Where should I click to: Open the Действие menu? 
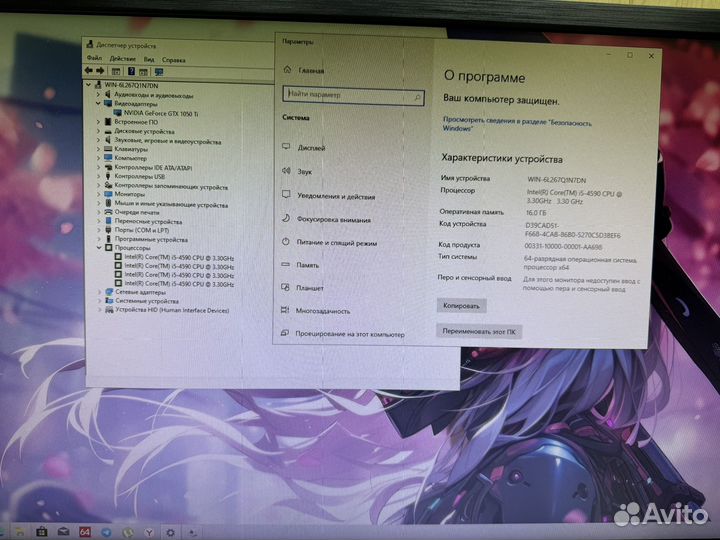point(123,59)
